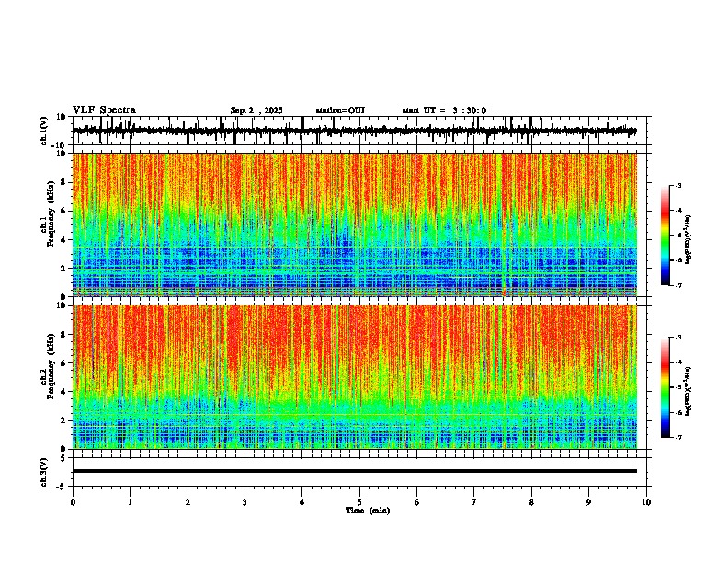Click the "2" minute tick label
The image size is (728, 563).
point(188,502)
